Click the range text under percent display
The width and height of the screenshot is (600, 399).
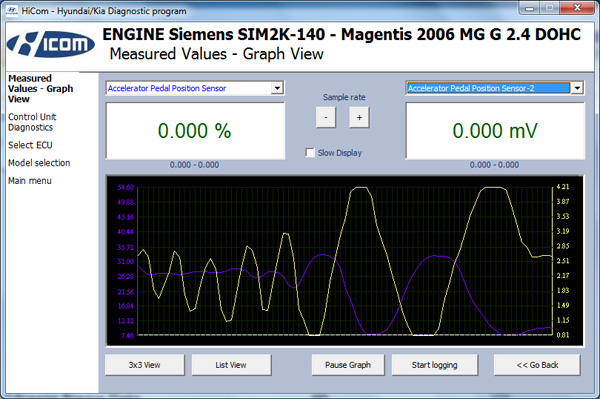194,165
